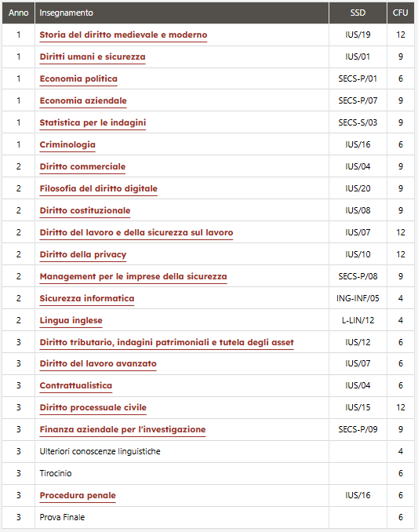Open the Diritti umani e sicurezza link
The image size is (418, 532).
click(x=93, y=57)
